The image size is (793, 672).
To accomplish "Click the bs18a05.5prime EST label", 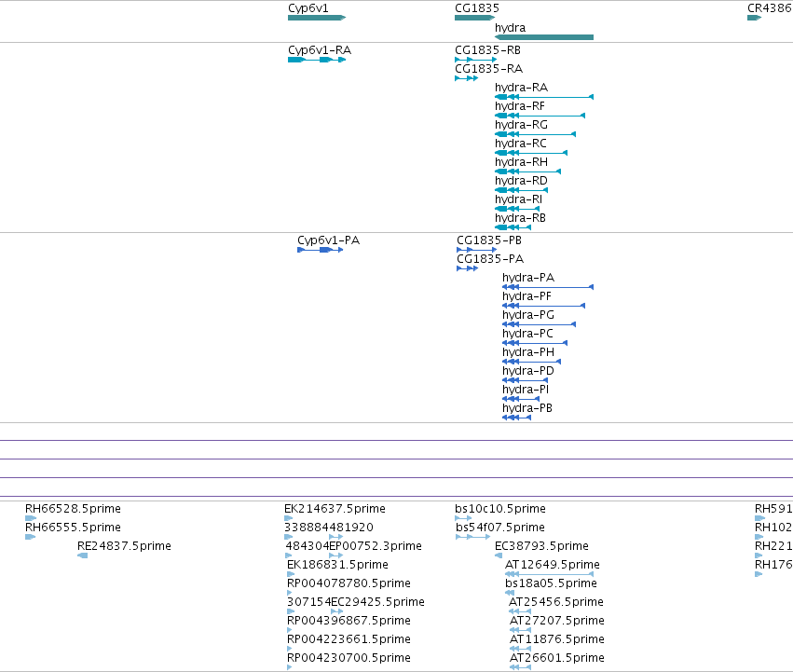I will pos(551,583).
